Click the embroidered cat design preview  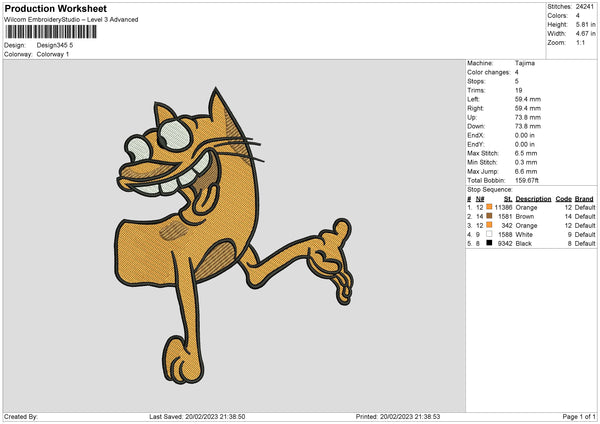(233, 236)
